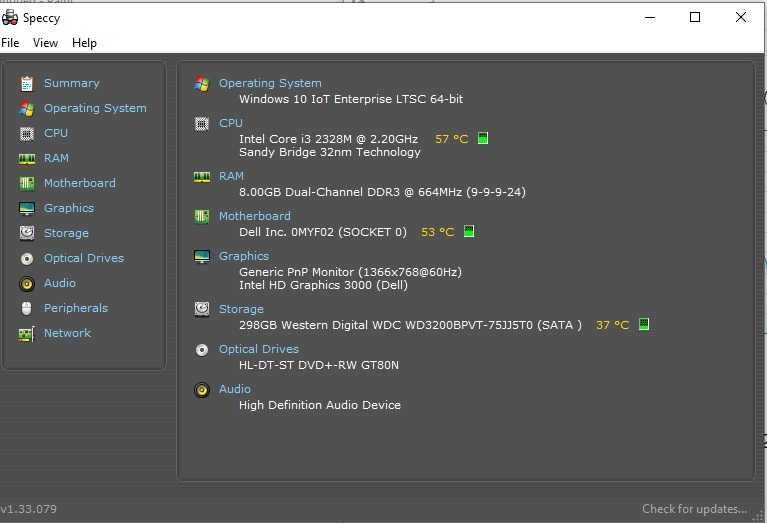Click the 298GB Western Digital drive text
The width and height of the screenshot is (767, 523).
click(x=410, y=325)
